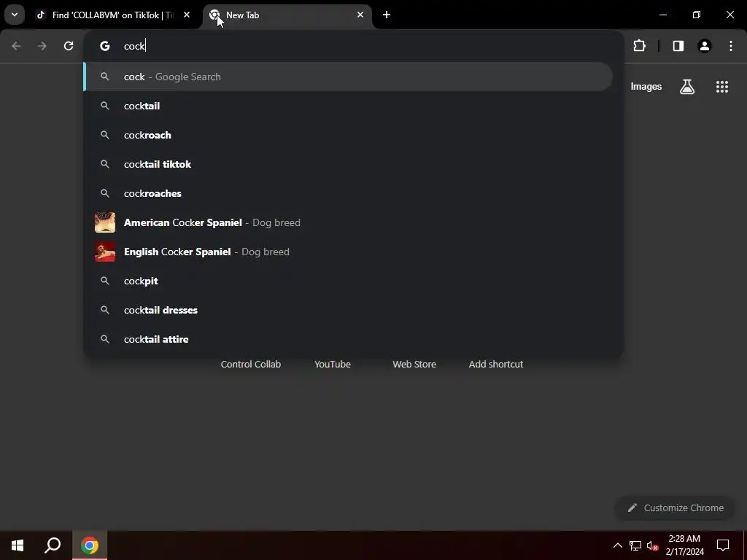747x560 pixels.
Task: Open the notification center icon
Action: [x=723, y=545]
